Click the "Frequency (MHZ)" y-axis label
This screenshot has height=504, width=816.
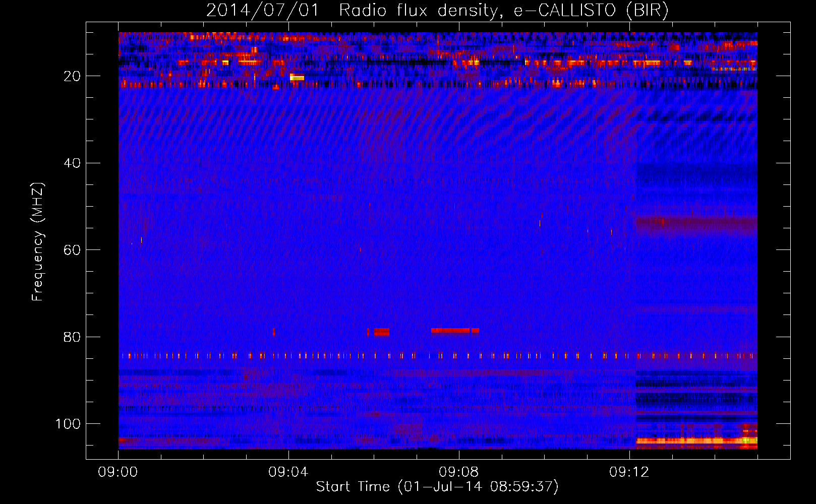coord(38,242)
